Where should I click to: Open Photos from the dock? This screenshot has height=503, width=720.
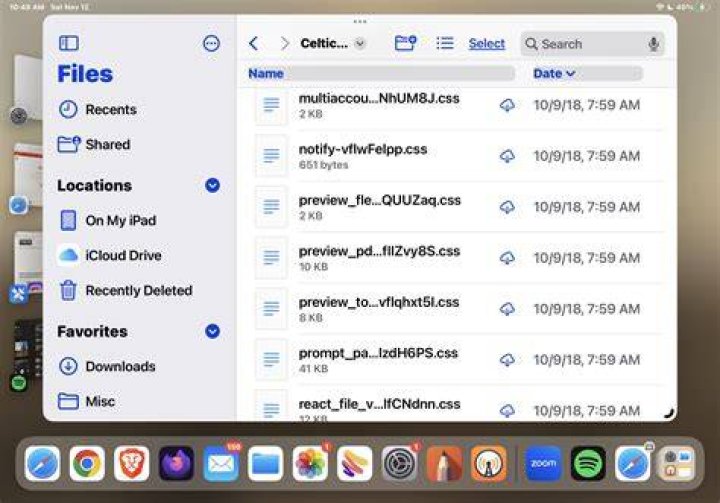(x=310, y=463)
